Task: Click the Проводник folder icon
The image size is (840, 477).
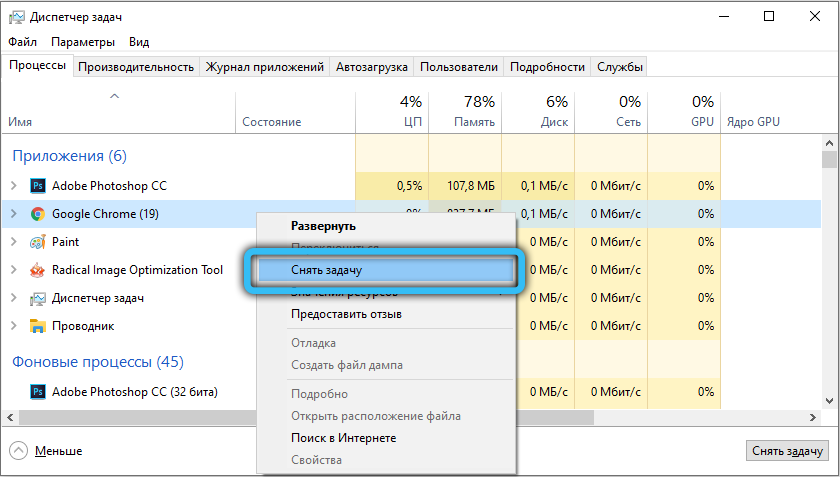Action: (38, 326)
